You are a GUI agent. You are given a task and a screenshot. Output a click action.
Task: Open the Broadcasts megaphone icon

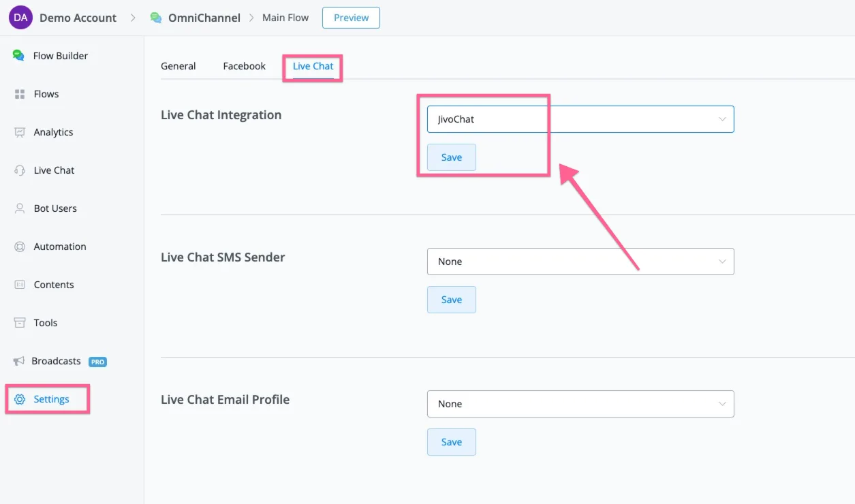coord(19,361)
